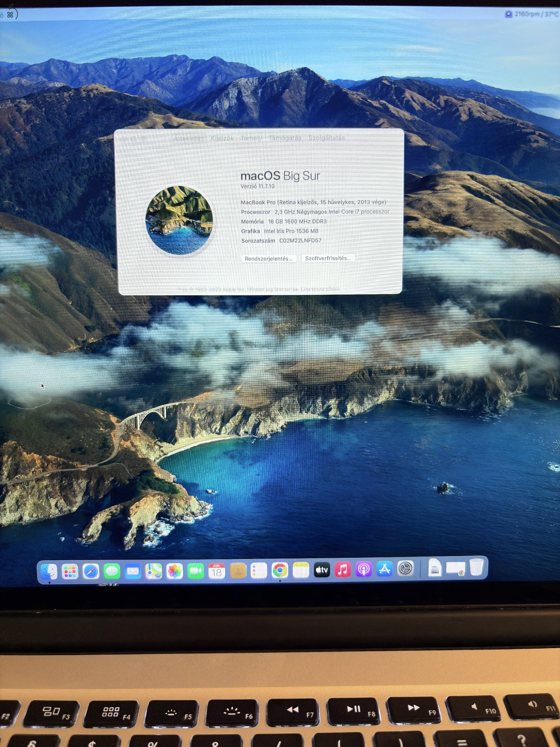
Task: Go to the Támogatás tab
Action: 285,138
